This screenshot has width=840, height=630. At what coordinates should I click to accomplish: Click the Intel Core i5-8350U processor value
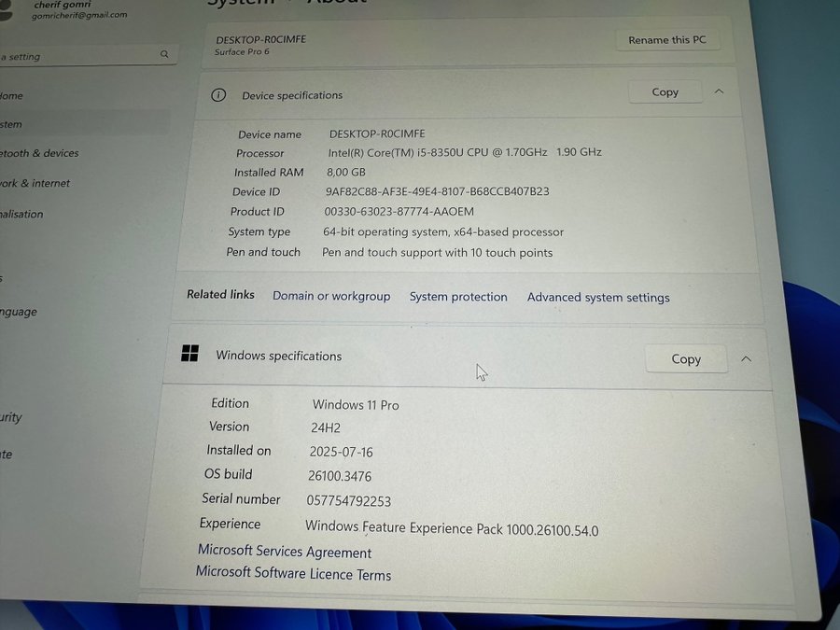(465, 153)
